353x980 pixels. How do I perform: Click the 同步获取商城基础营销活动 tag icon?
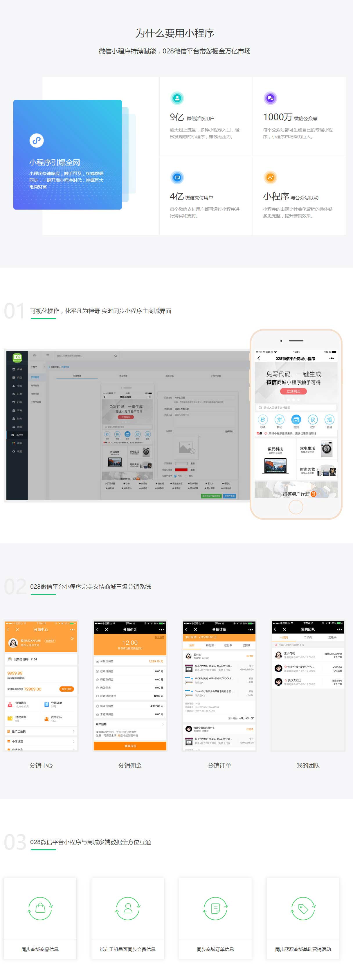[303, 909]
